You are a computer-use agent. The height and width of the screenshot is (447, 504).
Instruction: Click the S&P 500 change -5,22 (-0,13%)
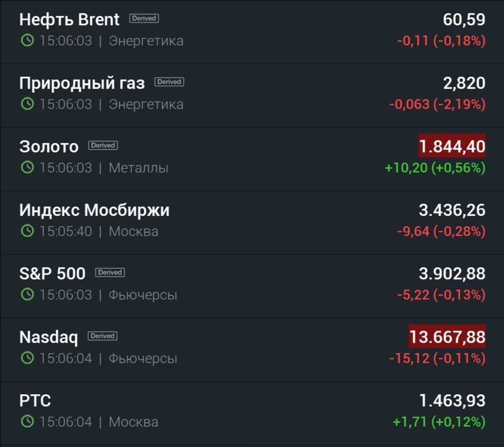pos(441,295)
